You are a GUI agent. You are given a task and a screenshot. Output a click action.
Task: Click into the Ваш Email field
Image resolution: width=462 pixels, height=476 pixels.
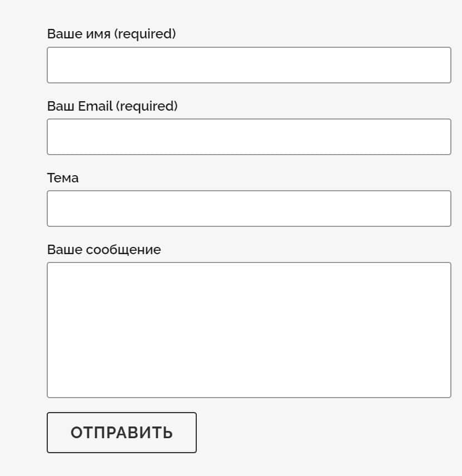(249, 137)
